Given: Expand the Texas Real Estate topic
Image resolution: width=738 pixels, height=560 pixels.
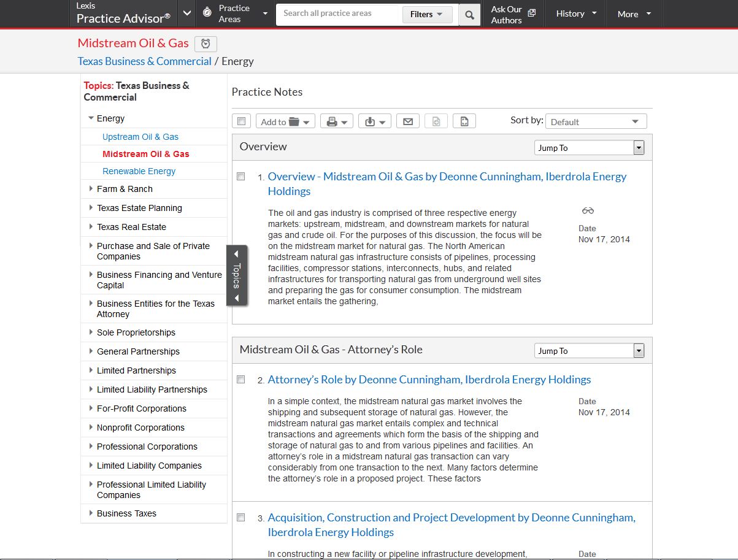Looking at the screenshot, I should pyautogui.click(x=131, y=227).
